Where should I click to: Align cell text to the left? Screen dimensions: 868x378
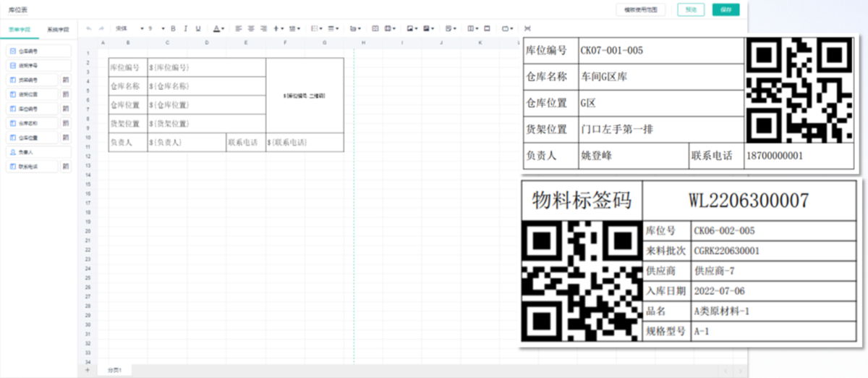(238, 28)
